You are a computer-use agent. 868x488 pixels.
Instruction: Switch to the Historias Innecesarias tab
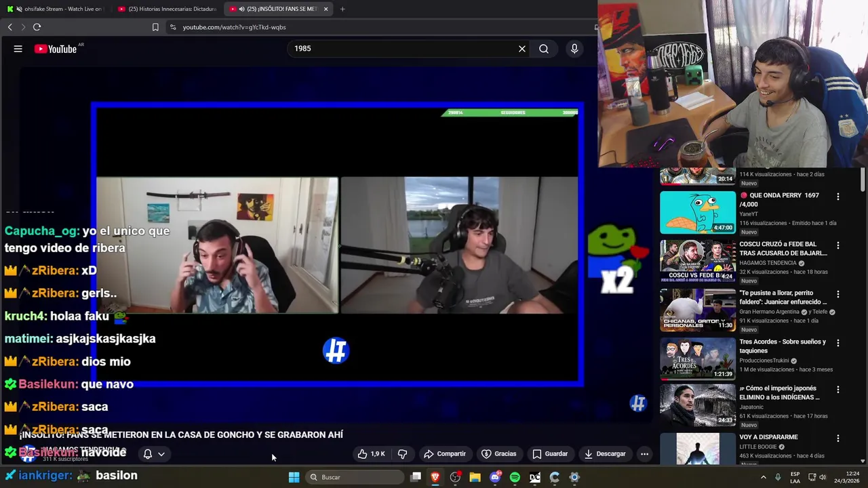tap(167, 9)
